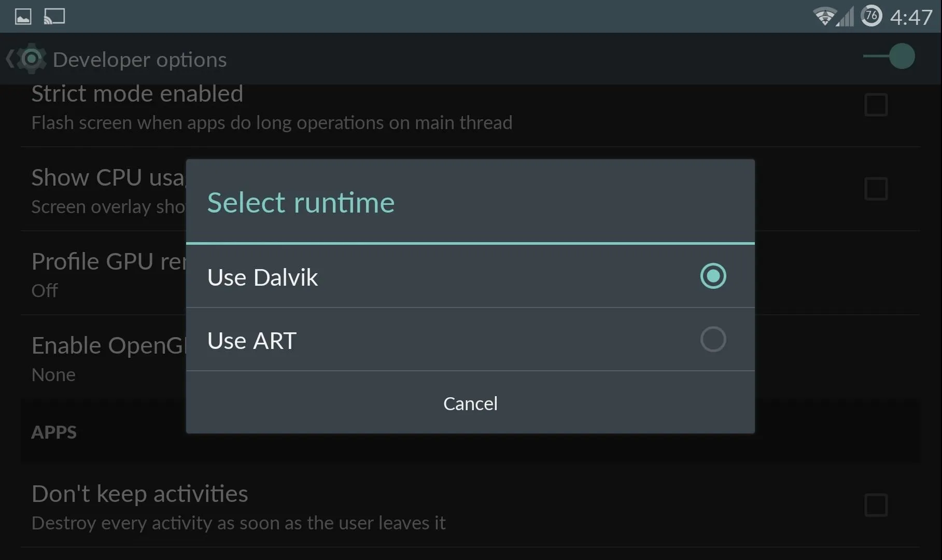
Task: Open the cast screen notification icon
Action: tap(54, 17)
